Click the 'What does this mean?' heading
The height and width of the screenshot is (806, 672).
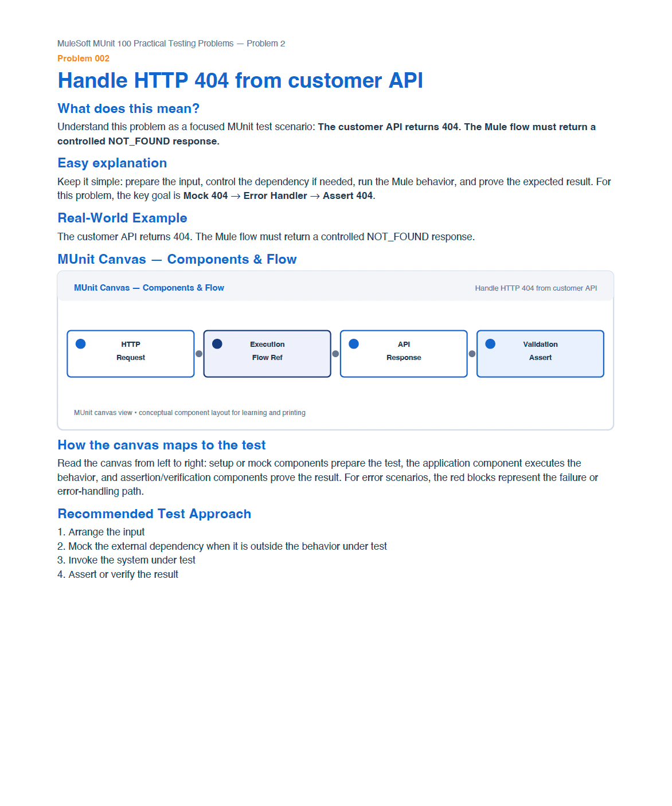point(128,108)
